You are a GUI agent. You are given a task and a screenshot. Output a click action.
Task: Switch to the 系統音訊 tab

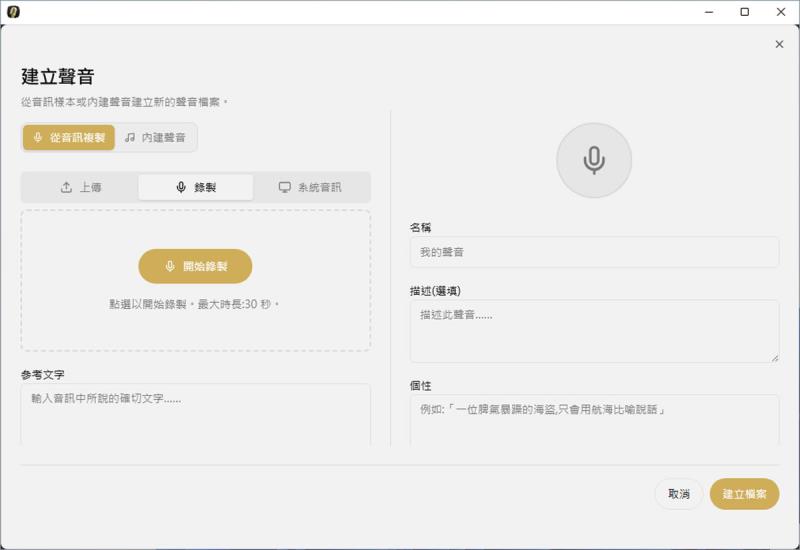(x=310, y=187)
